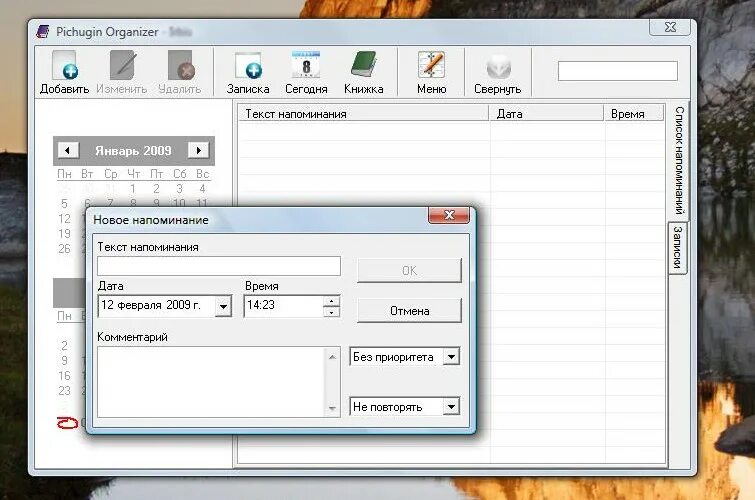Go to next month in calendar
This screenshot has width=755, height=500.
[x=198, y=150]
